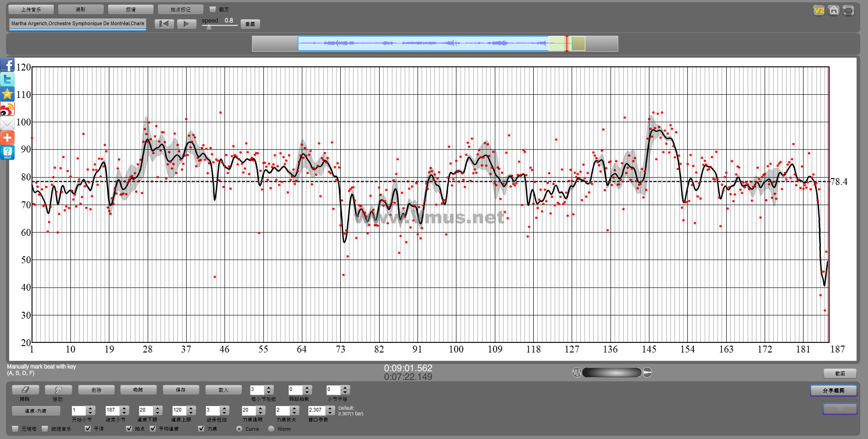
Task: Adjust the playback speed slider
Action: click(x=209, y=27)
